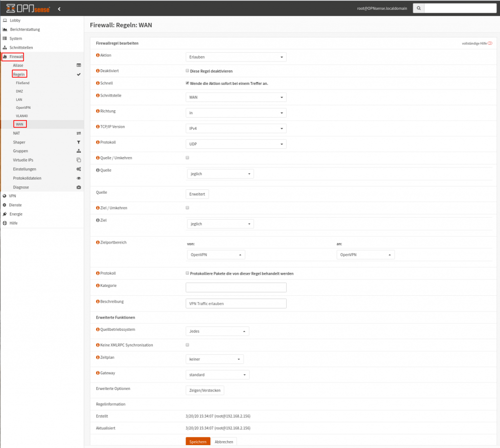The image size is (500, 448).
Task: Disable 'Wende die Aktion sofort bei einem Treffer an'
Action: (187, 82)
